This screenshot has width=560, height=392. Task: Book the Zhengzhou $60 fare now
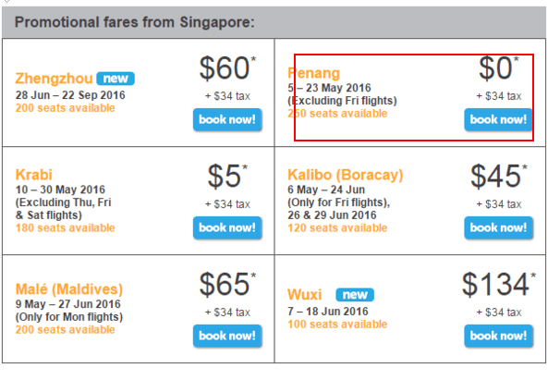227,119
